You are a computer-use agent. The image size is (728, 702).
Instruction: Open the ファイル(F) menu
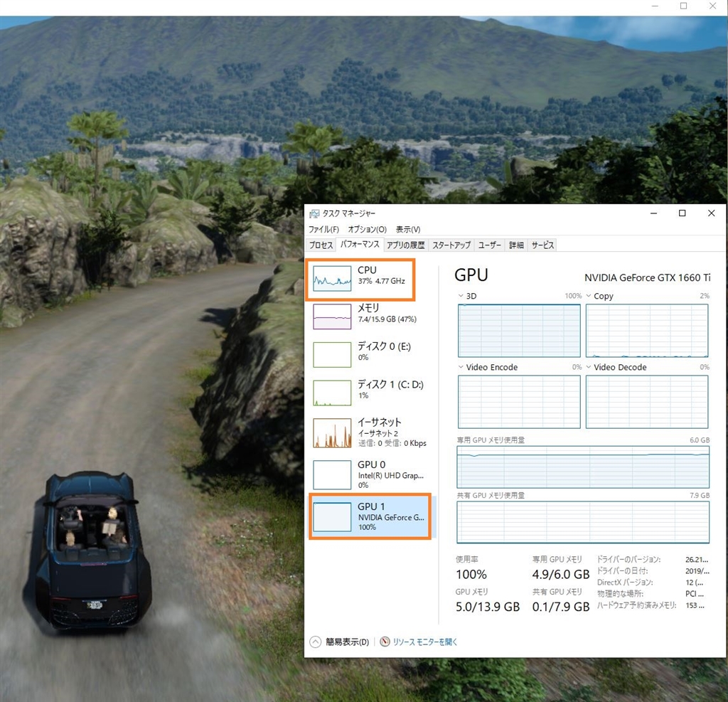click(323, 229)
